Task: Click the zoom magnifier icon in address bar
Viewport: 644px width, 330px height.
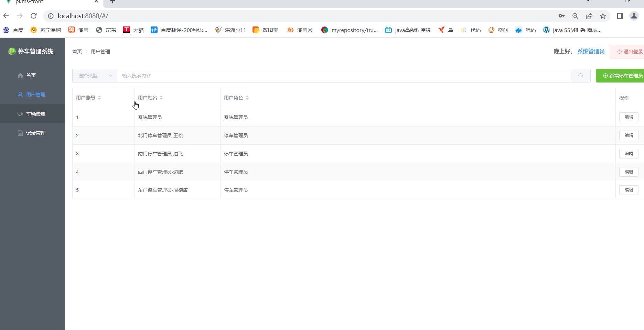Action: click(575, 16)
